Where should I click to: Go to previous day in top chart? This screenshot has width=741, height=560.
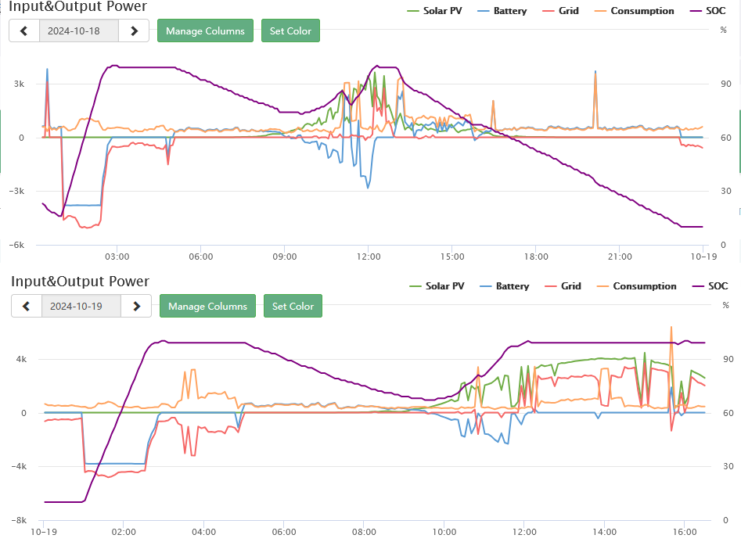[23, 31]
